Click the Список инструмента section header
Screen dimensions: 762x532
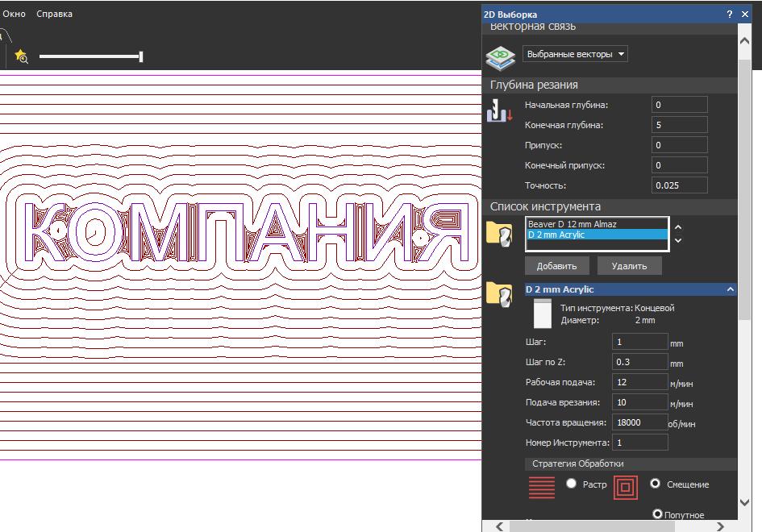click(x=610, y=206)
